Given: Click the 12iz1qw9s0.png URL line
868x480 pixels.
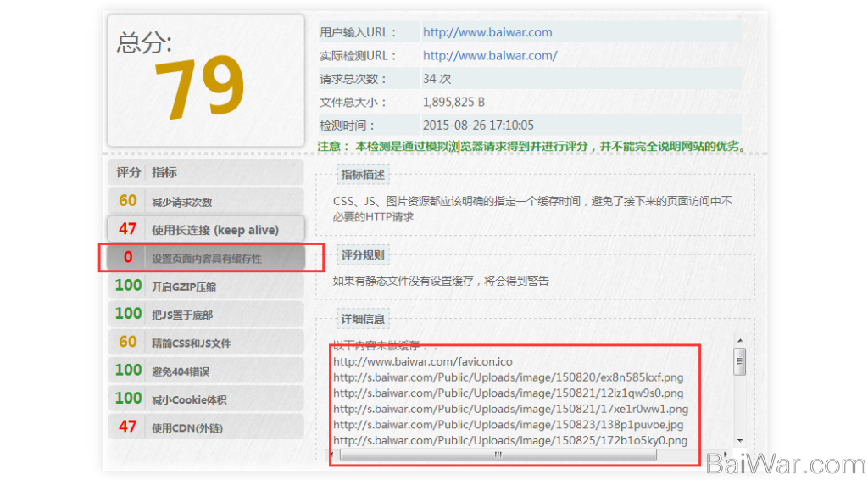Looking at the screenshot, I should (x=509, y=393).
